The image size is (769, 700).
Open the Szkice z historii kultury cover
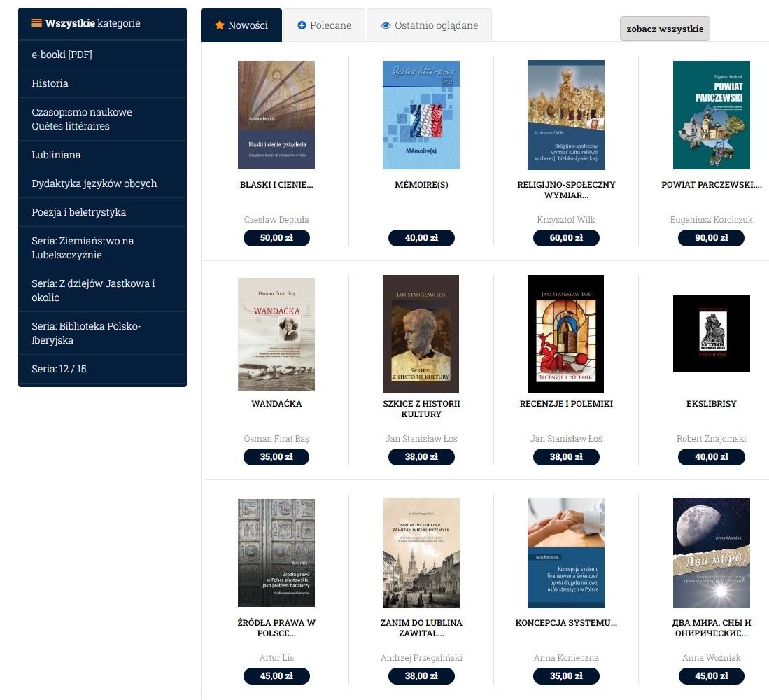421,334
